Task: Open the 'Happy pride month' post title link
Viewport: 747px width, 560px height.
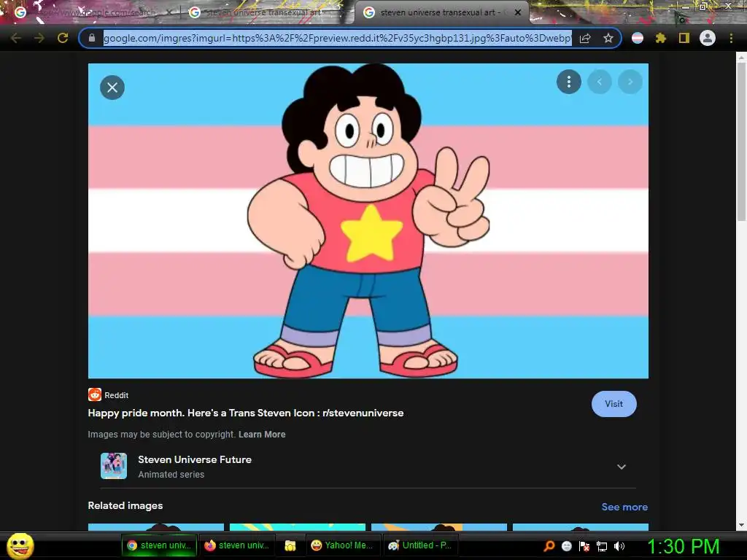Action: point(245,413)
